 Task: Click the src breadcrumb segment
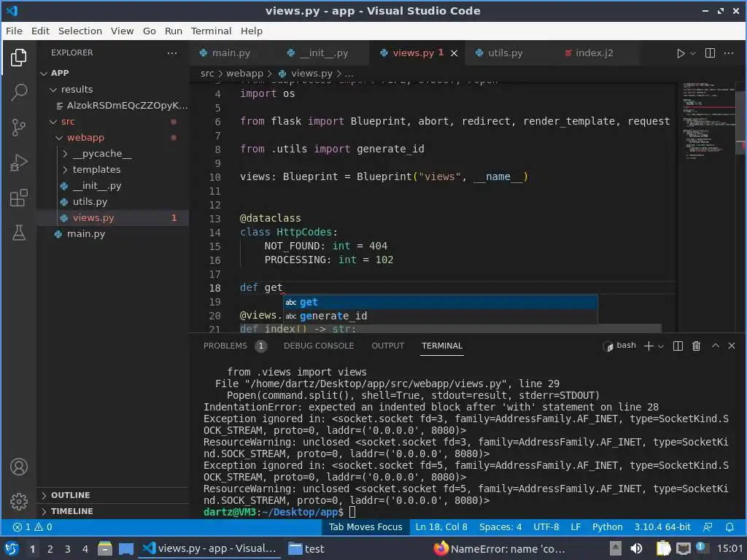[x=207, y=74]
